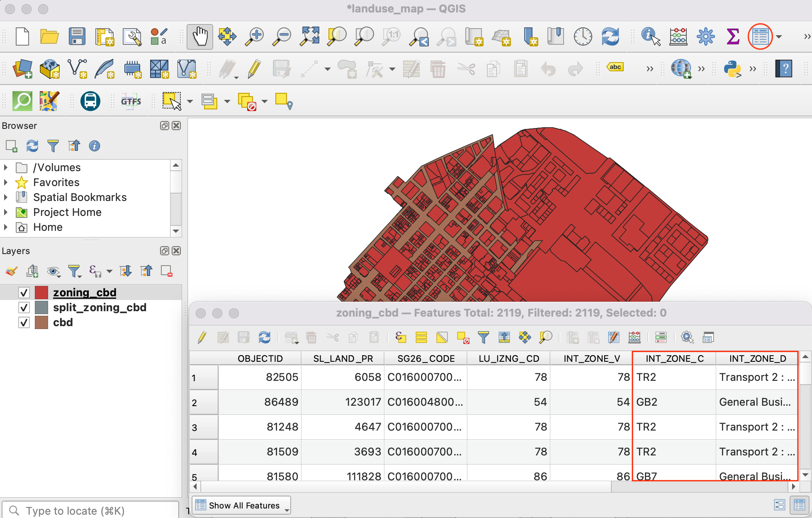Open Show All Features dropdown
The image size is (812, 518).
(242, 505)
